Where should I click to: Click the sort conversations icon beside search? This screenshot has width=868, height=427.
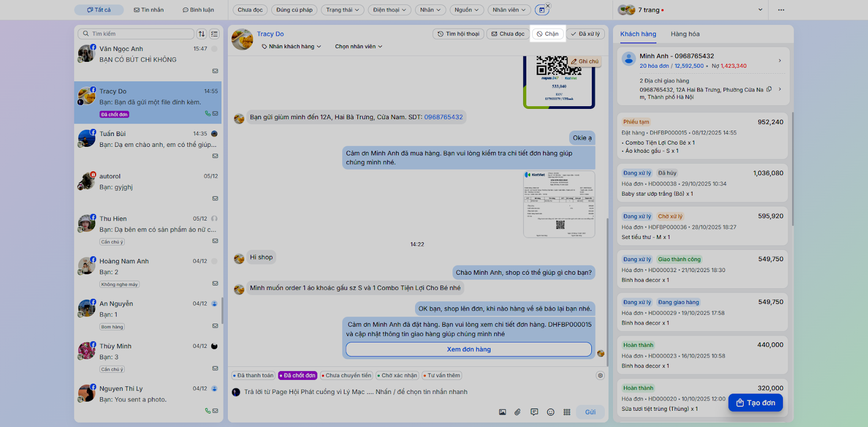pyautogui.click(x=202, y=34)
